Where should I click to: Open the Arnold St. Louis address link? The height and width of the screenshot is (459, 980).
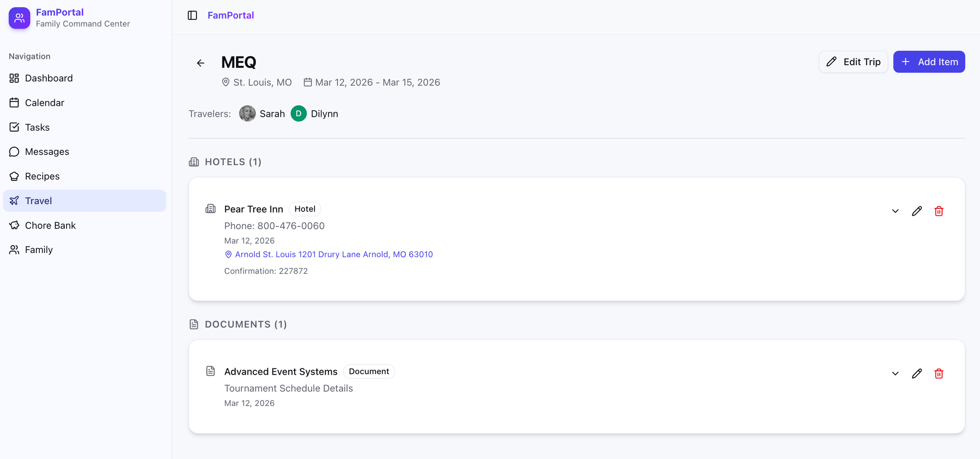pos(333,255)
